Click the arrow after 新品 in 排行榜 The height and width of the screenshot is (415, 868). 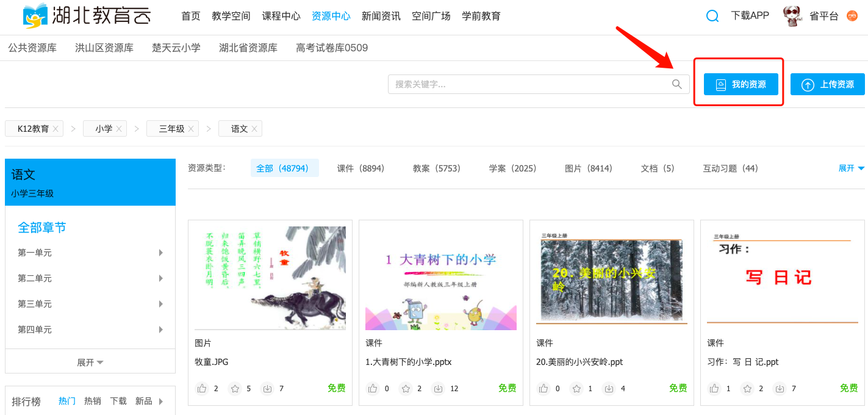[161, 401]
